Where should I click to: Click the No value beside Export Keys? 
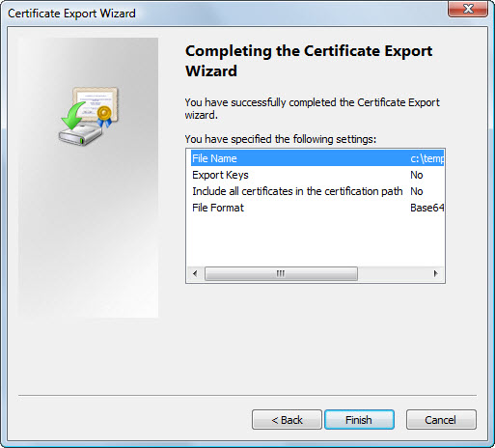click(417, 175)
